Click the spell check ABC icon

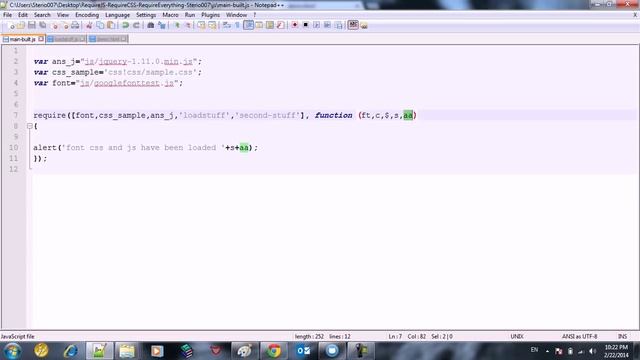tap(353, 25)
